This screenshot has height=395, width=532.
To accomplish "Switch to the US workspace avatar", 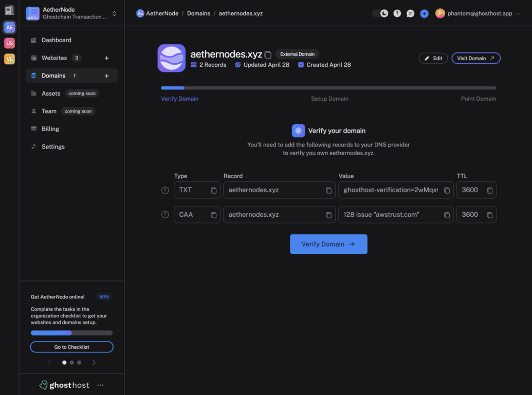I will pyautogui.click(x=9, y=43).
